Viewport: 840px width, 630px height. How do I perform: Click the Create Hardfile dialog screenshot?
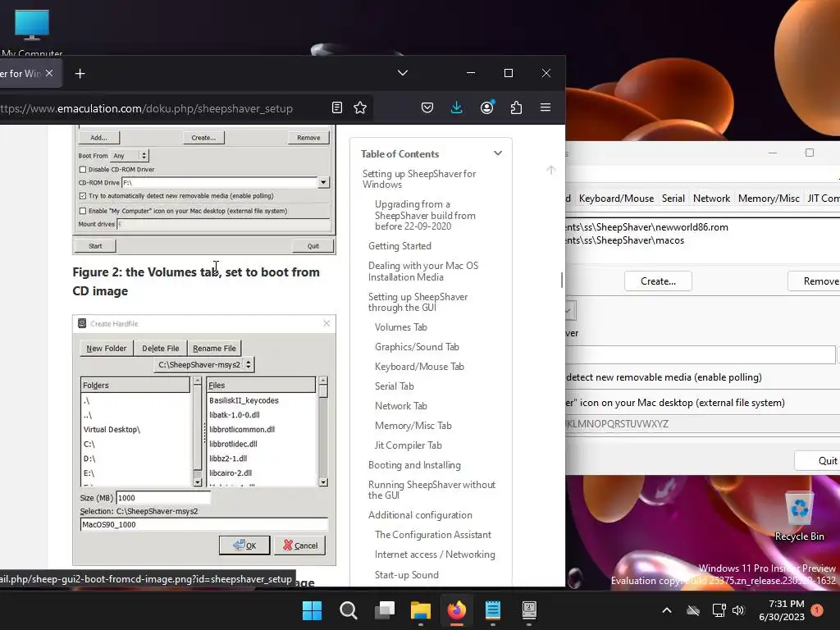pyautogui.click(x=204, y=441)
